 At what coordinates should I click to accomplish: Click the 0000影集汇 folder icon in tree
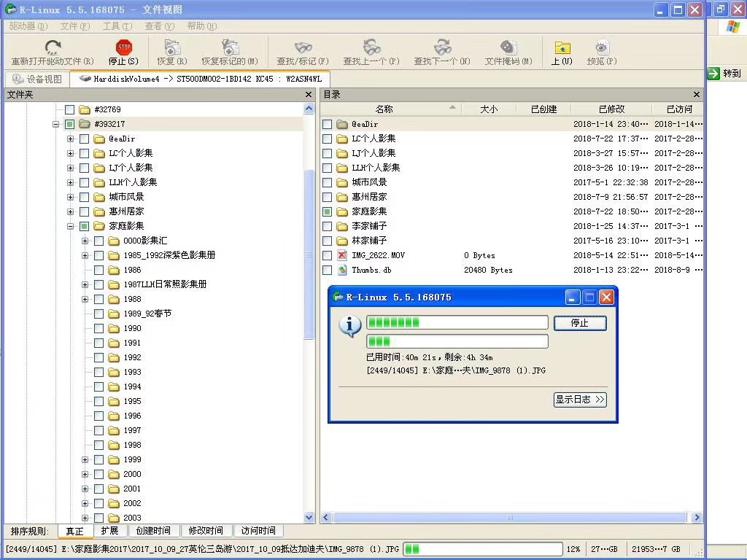(x=113, y=241)
